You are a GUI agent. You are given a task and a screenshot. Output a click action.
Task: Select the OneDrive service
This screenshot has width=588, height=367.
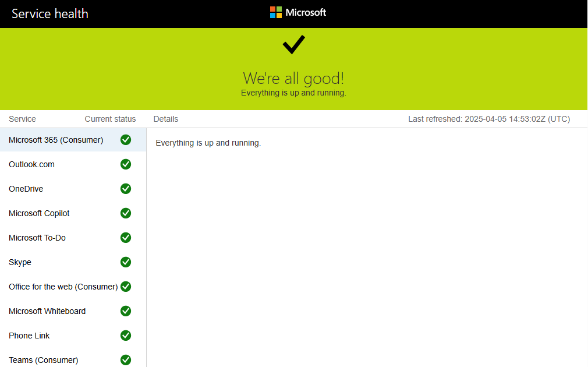click(73, 189)
